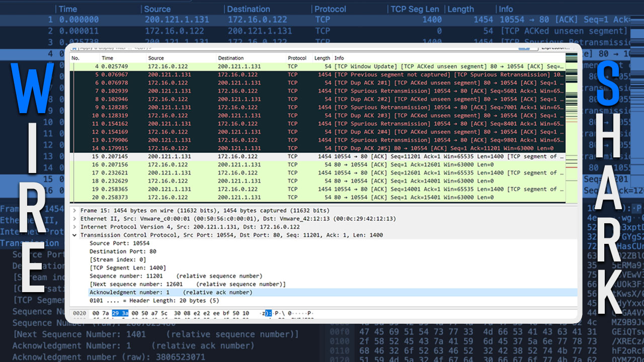Screen dimensions: 644x362
Task: Click the display filter bookmark icon
Action: point(74,48)
